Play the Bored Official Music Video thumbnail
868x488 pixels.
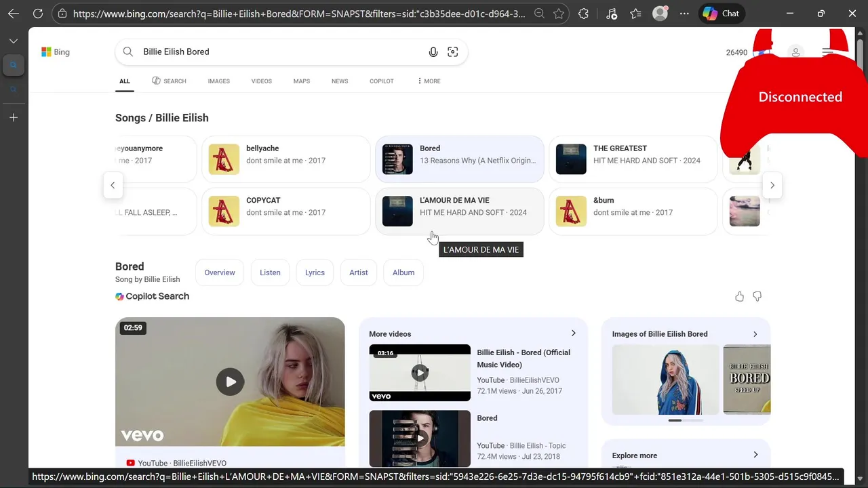420,373
